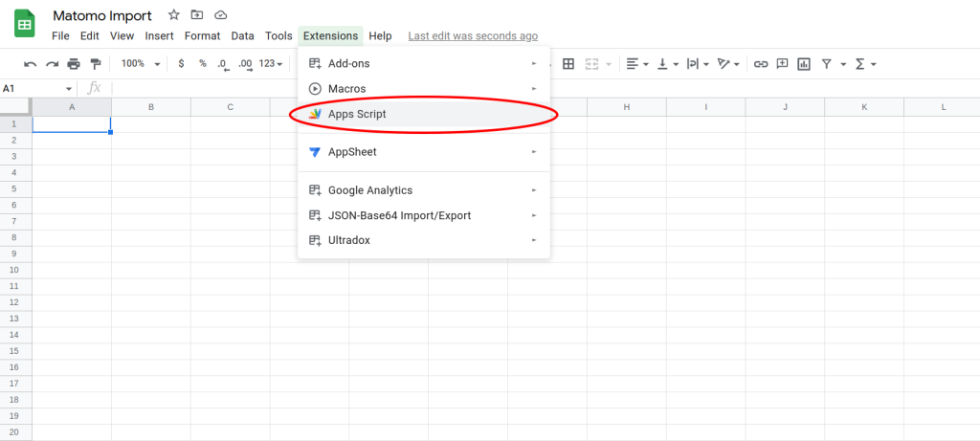
Task: Click the redo arrow in the toolbar
Action: click(x=52, y=64)
